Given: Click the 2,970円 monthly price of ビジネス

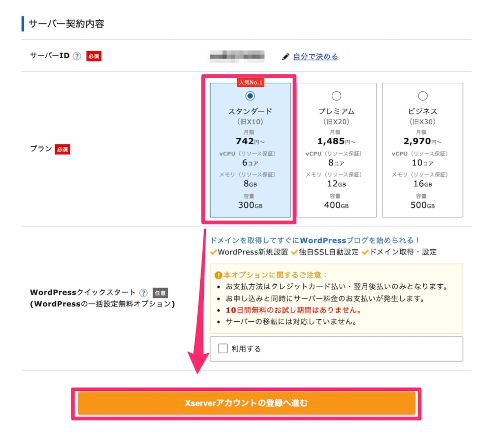Looking at the screenshot, I should click(x=423, y=141).
